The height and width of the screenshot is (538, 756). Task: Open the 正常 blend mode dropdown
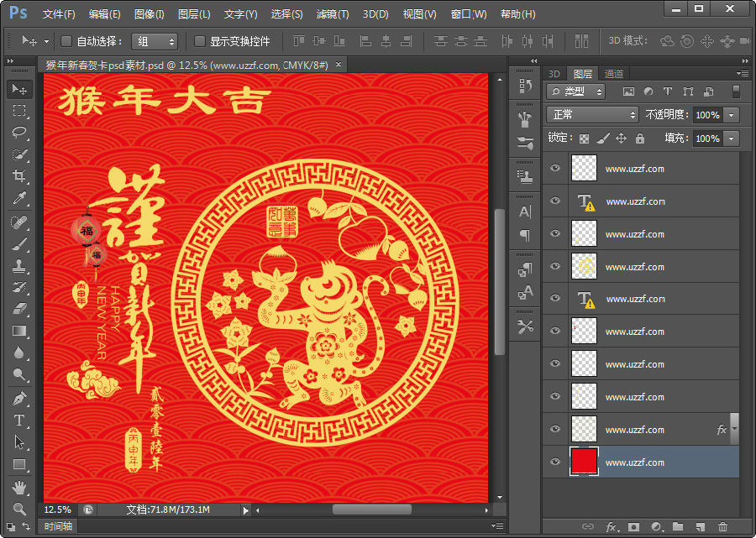(591, 114)
